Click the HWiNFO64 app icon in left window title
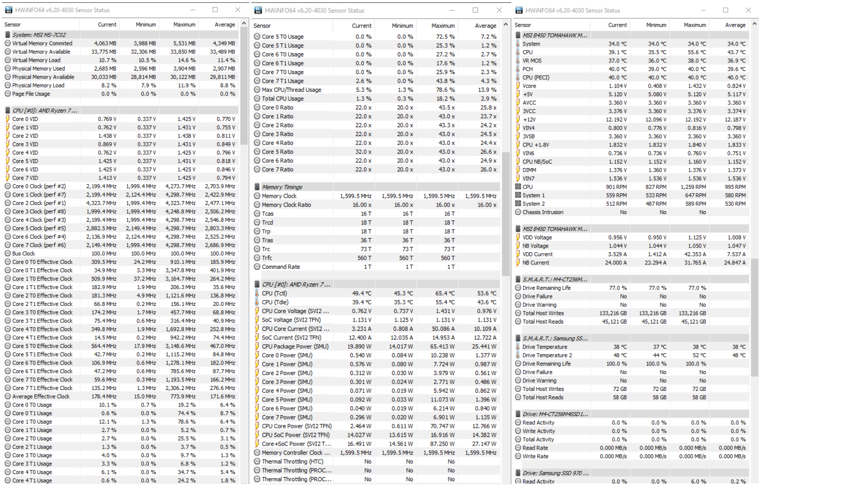The image size is (868, 488). coord(9,10)
